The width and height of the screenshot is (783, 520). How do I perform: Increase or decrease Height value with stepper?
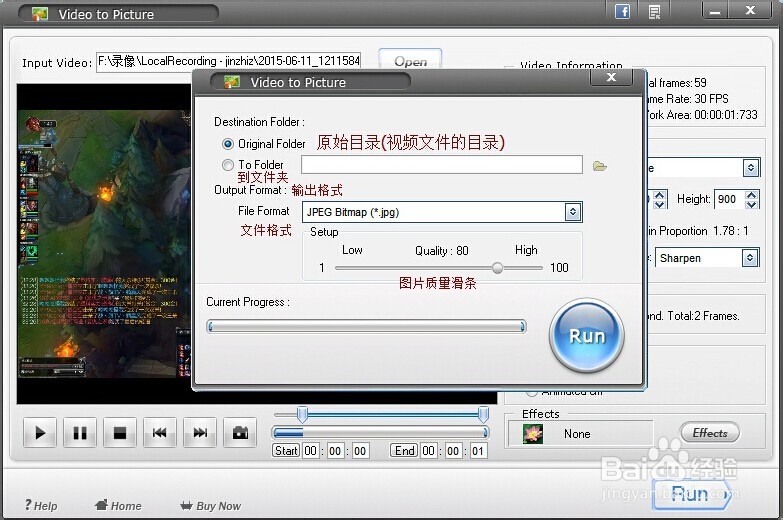point(752,199)
